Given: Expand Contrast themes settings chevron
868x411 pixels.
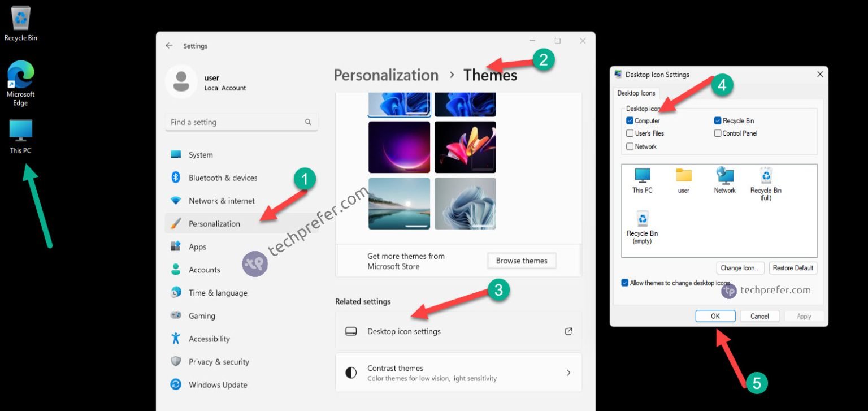Looking at the screenshot, I should [568, 373].
